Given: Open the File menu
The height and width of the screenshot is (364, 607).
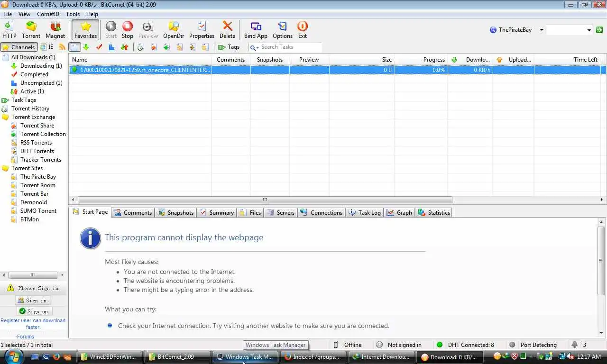Looking at the screenshot, I should tap(8, 14).
